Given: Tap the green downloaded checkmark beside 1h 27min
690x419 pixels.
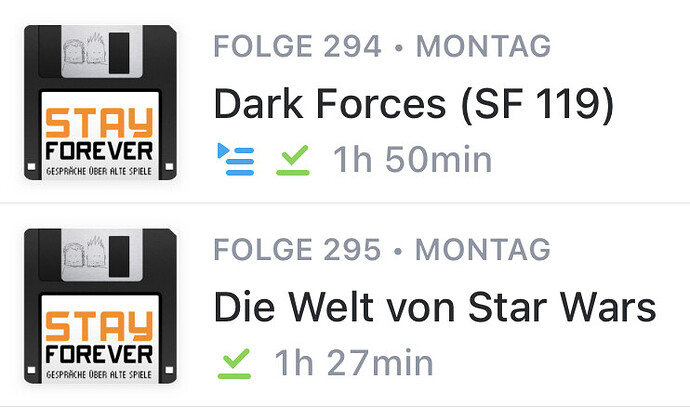Looking at the screenshot, I should (235, 363).
